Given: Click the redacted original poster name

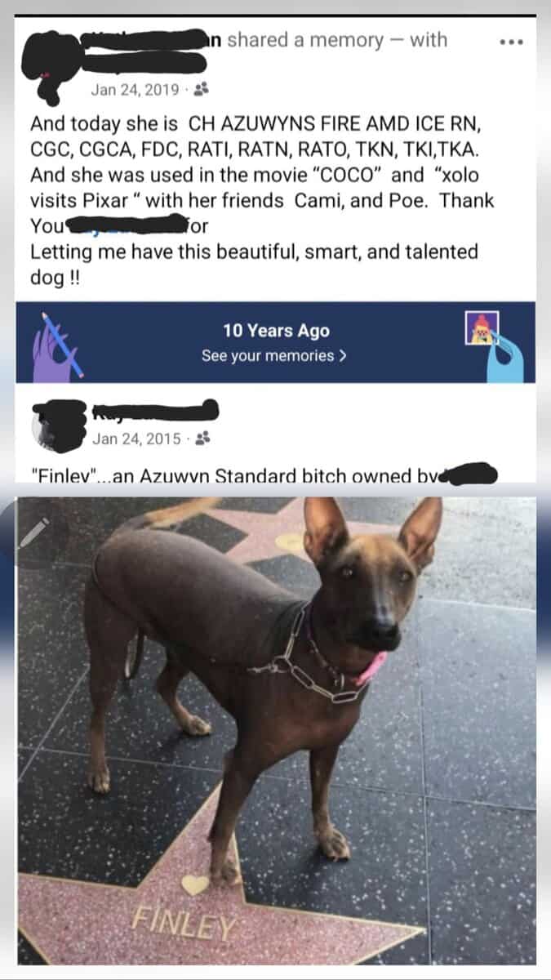Looking at the screenshot, I should [153, 409].
